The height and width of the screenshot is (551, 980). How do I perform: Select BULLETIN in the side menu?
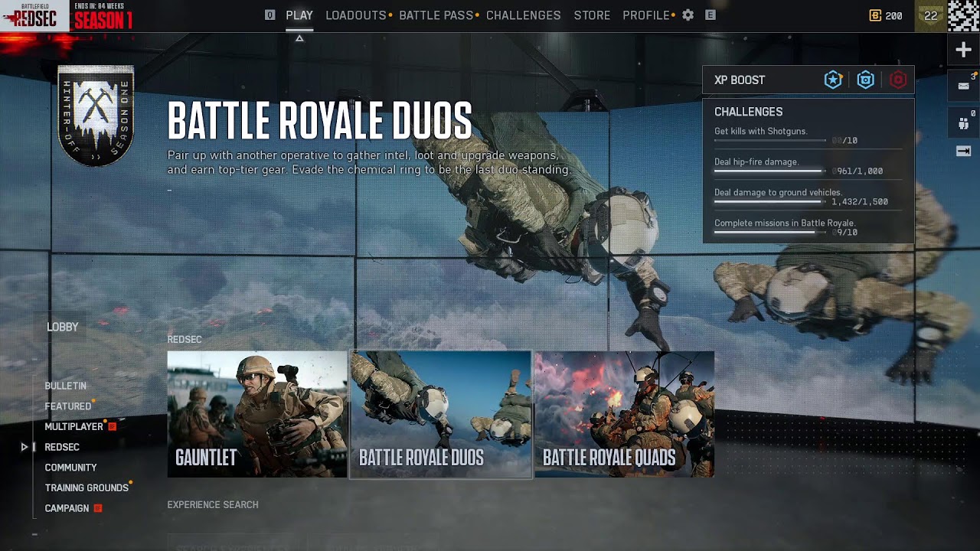[x=65, y=386]
